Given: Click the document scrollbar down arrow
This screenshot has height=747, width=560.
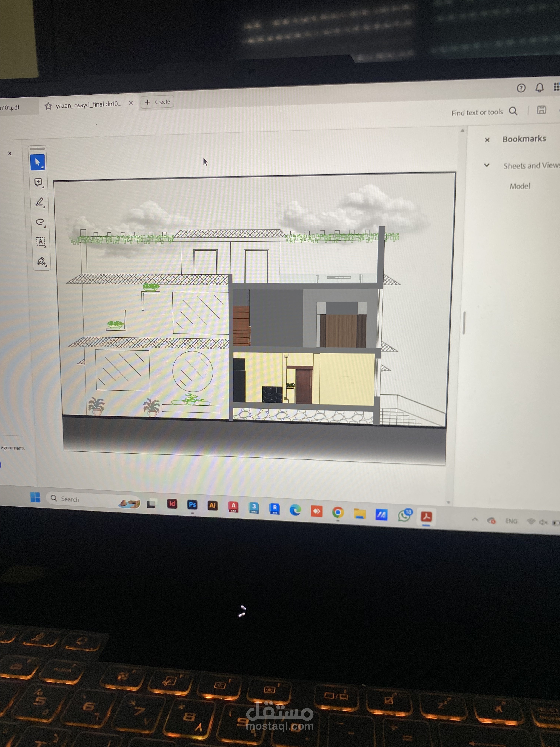Looking at the screenshot, I should [x=448, y=502].
